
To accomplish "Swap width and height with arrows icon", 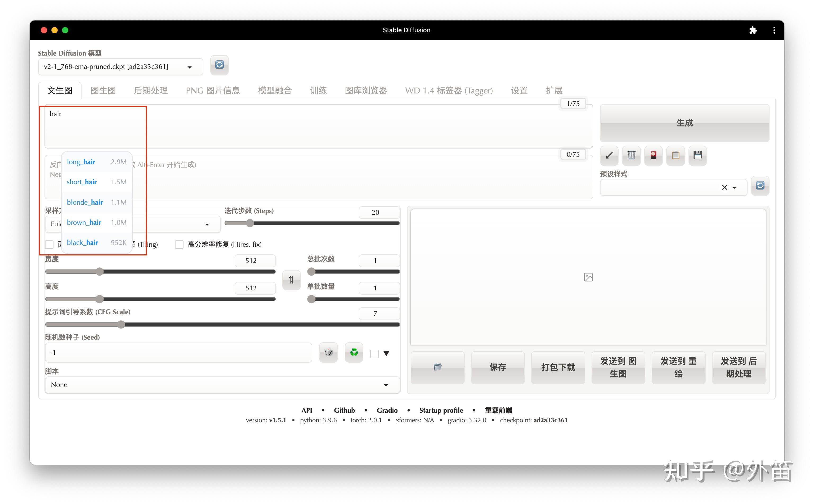I will pos(291,280).
